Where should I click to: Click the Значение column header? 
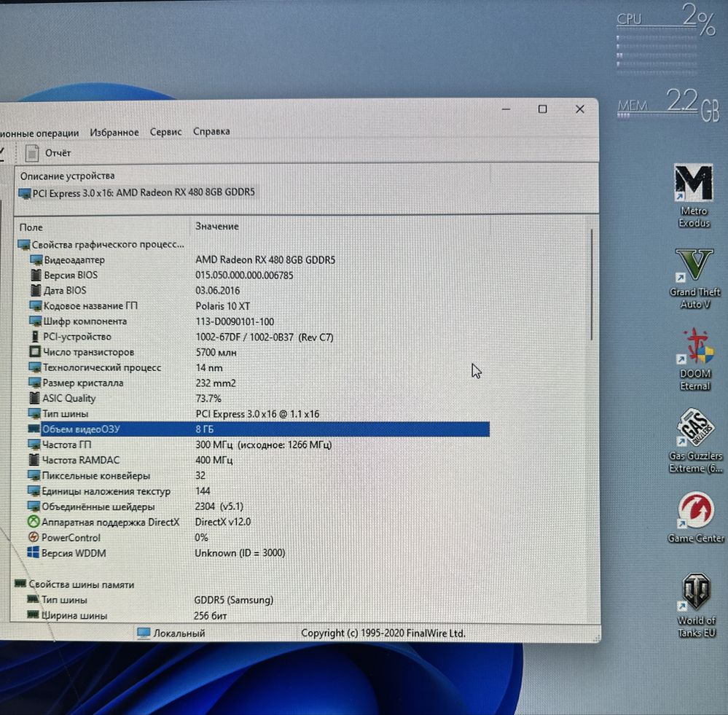coord(217,226)
